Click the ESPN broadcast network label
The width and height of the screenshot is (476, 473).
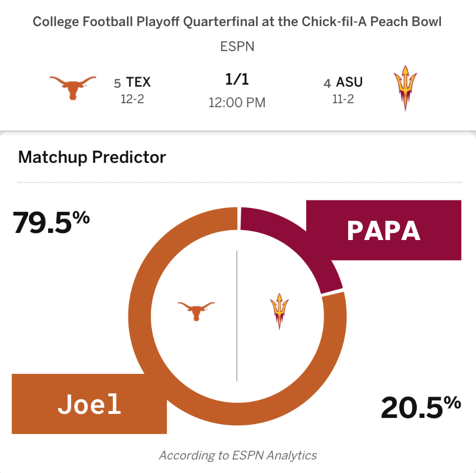pos(237,47)
